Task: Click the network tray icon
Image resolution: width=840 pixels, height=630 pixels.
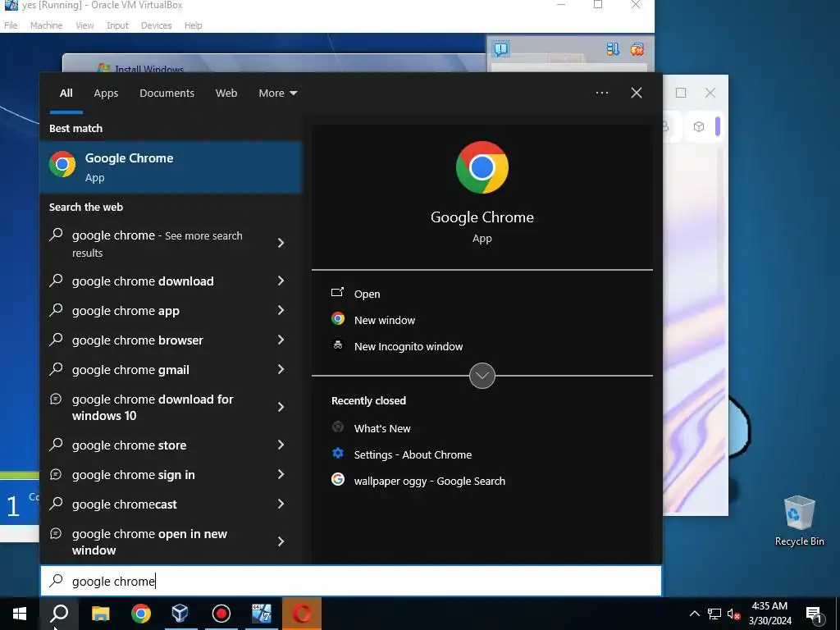Action: [x=714, y=614]
